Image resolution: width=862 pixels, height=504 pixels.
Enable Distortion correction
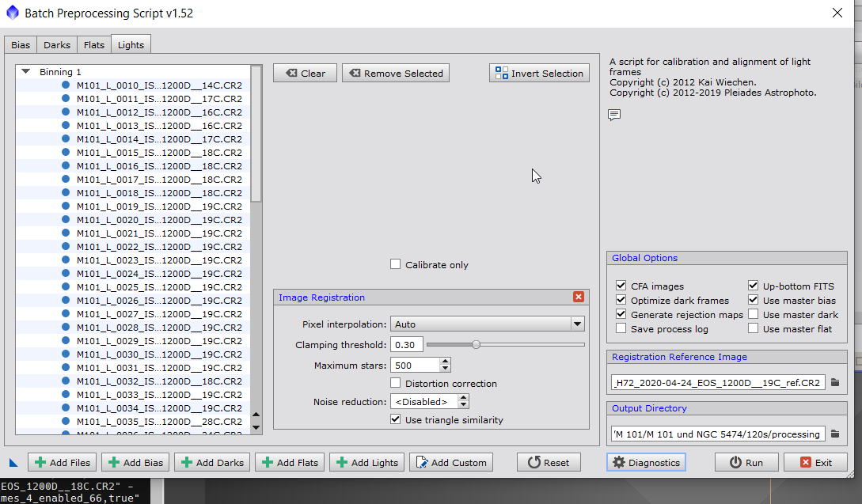pos(395,382)
